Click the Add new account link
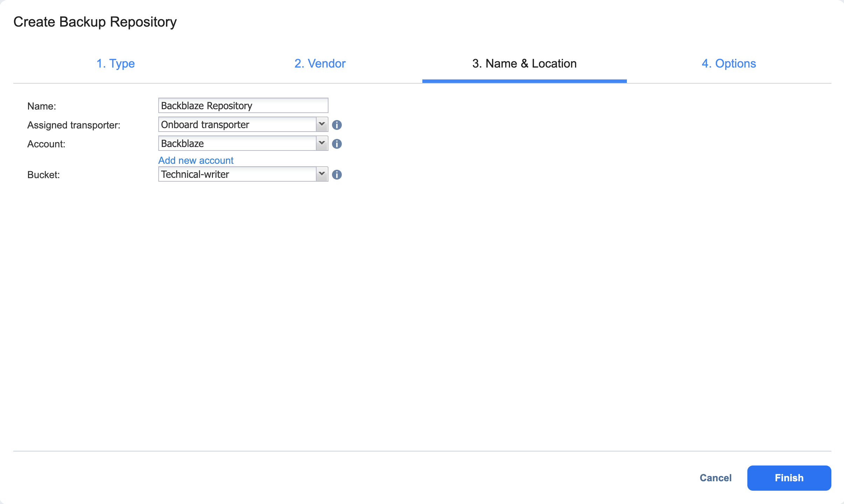 196,160
